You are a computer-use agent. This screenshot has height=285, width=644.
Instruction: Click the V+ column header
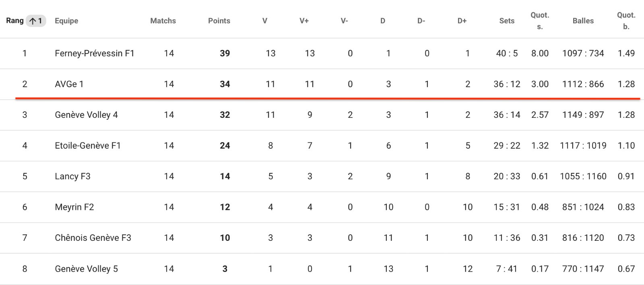coord(304,21)
